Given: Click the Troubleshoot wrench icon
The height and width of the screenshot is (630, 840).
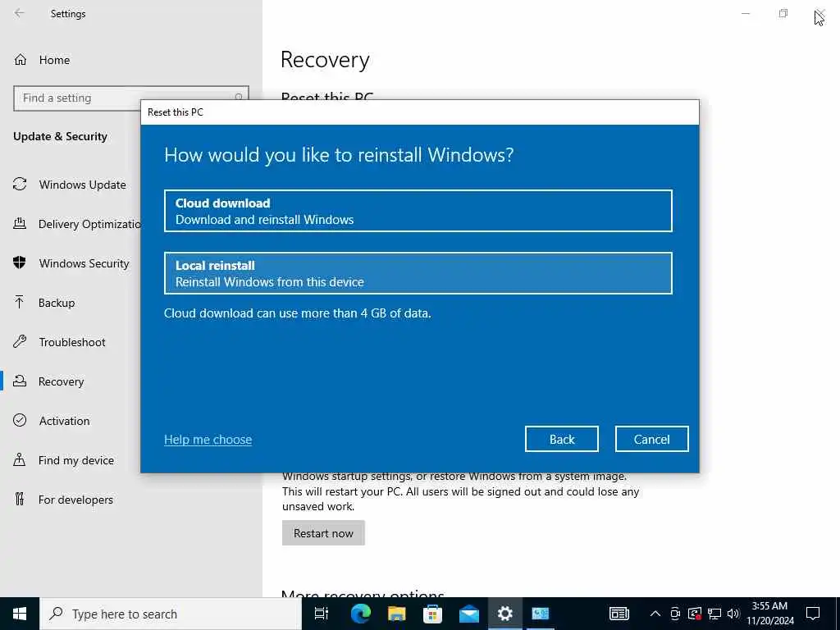Looking at the screenshot, I should 20,341.
